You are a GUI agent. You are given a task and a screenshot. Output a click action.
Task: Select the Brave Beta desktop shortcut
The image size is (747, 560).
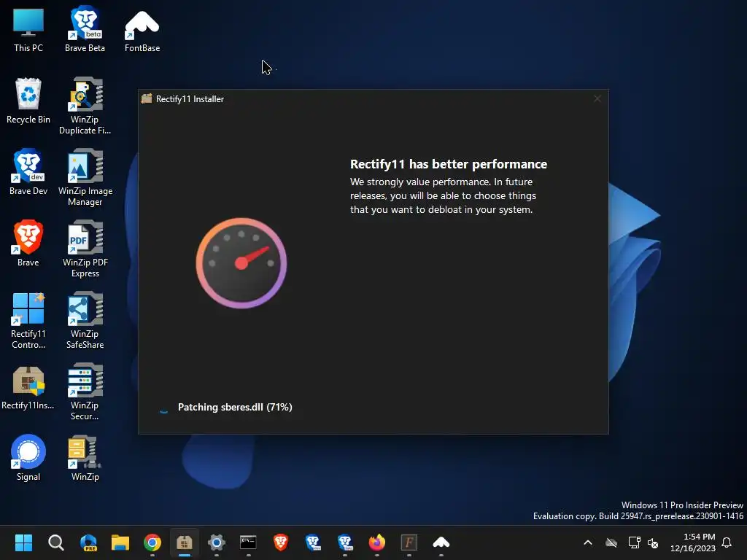click(x=85, y=29)
